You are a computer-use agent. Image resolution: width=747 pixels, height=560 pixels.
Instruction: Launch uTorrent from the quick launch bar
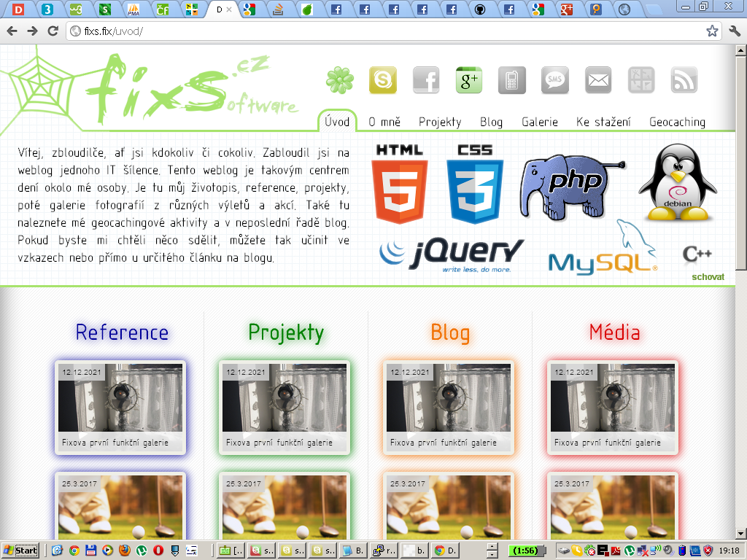tap(142, 551)
